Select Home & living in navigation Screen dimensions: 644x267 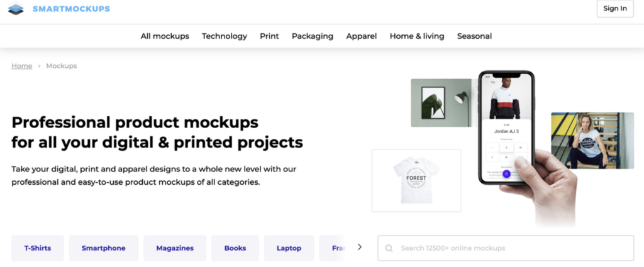[417, 36]
